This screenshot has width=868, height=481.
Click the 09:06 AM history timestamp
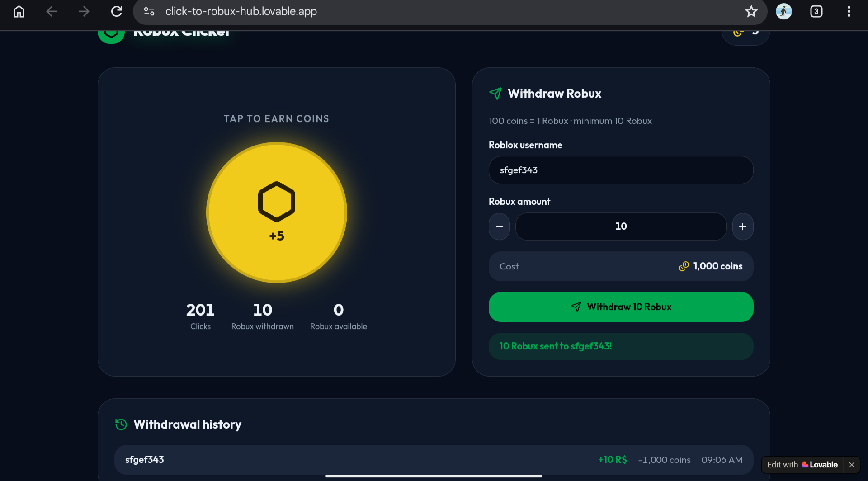[x=722, y=460]
